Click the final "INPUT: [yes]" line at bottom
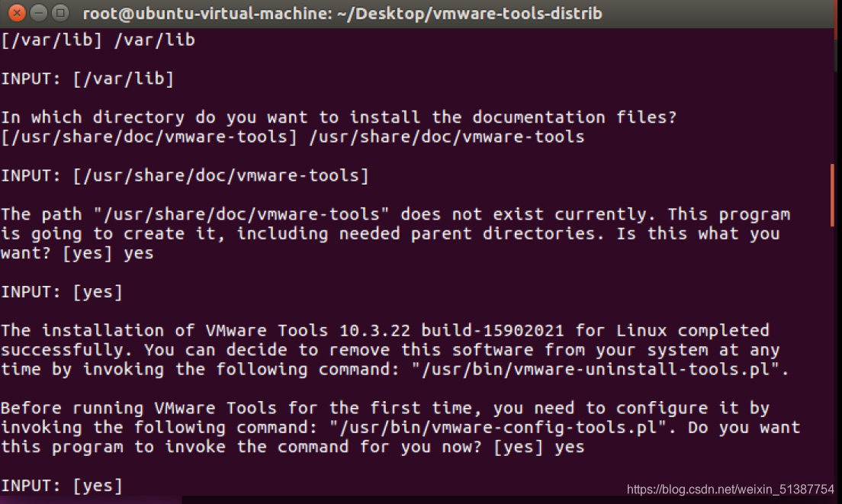The image size is (842, 504). tap(62, 486)
